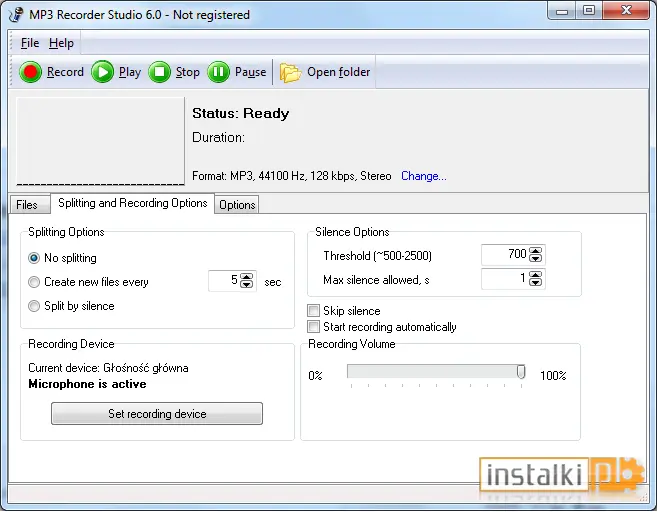This screenshot has width=657, height=512.
Task: Click the 'Status: Ready' text
Action: (241, 114)
